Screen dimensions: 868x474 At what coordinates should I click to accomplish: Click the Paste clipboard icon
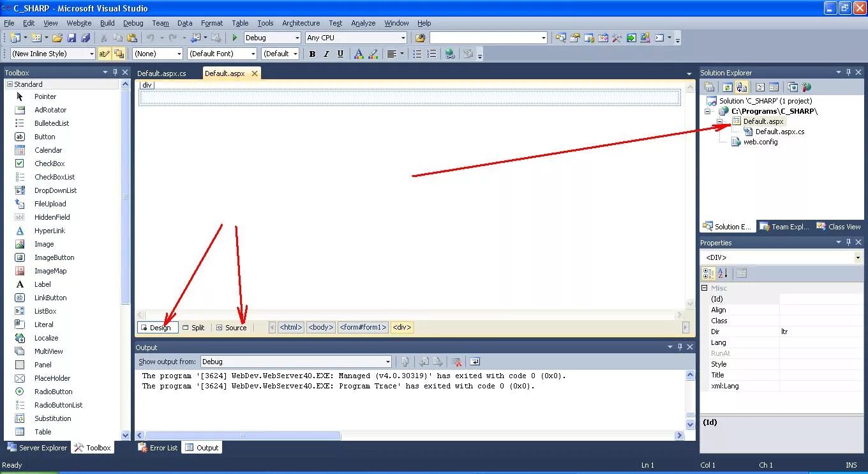pyautogui.click(x=132, y=38)
